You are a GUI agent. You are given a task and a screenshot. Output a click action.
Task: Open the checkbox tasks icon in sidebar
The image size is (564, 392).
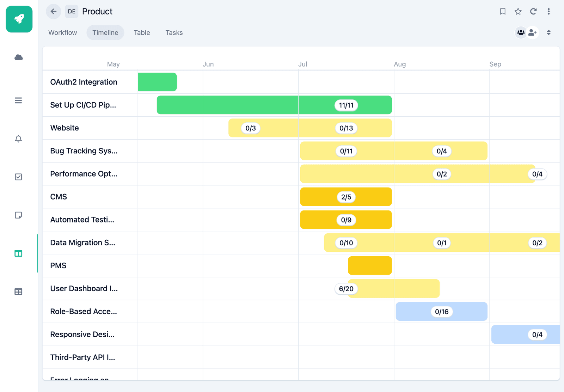pyautogui.click(x=19, y=177)
